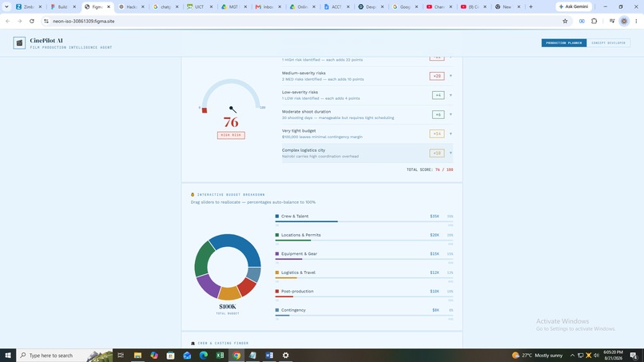The image size is (644, 362).
Task: Click the Ask Gemini button
Action: pos(574,6)
